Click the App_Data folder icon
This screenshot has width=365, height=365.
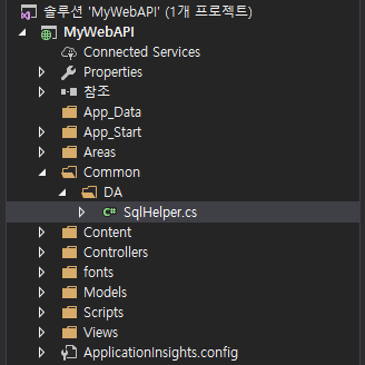(x=69, y=112)
